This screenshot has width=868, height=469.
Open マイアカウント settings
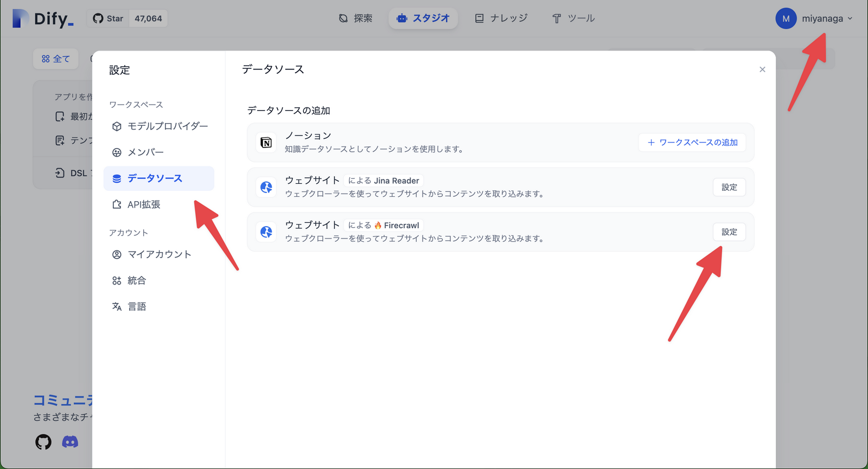pos(159,254)
